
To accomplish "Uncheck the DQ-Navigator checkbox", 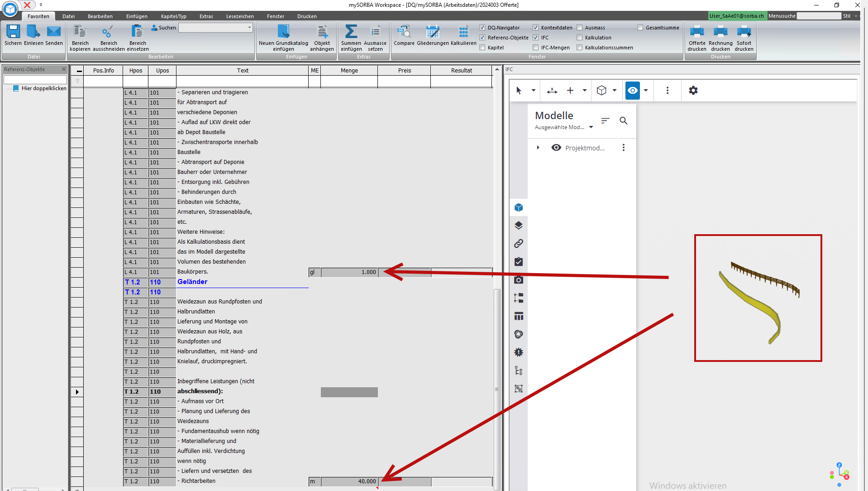I will pyautogui.click(x=482, y=28).
